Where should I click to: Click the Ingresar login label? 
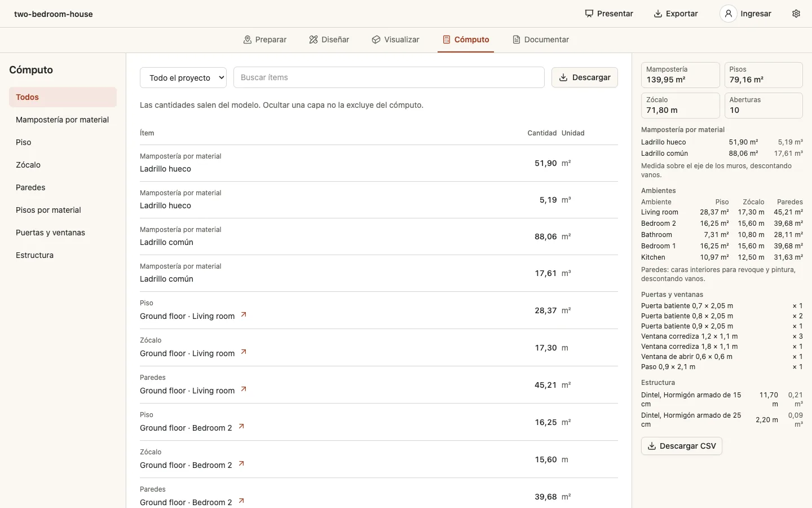(756, 14)
